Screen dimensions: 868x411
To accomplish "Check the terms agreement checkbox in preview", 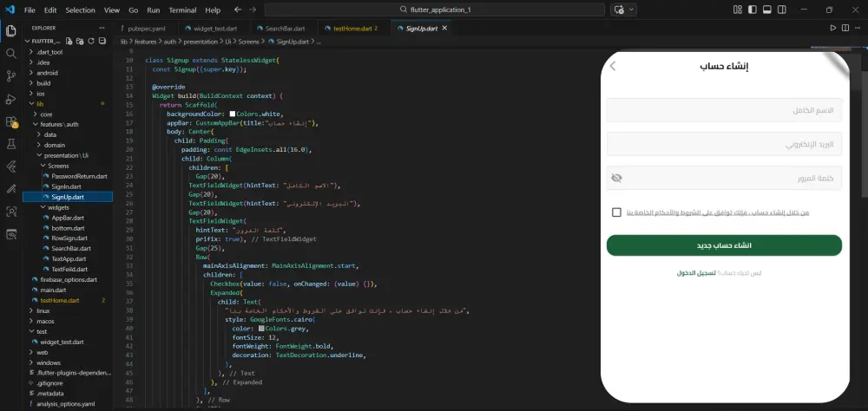I will [x=616, y=212].
